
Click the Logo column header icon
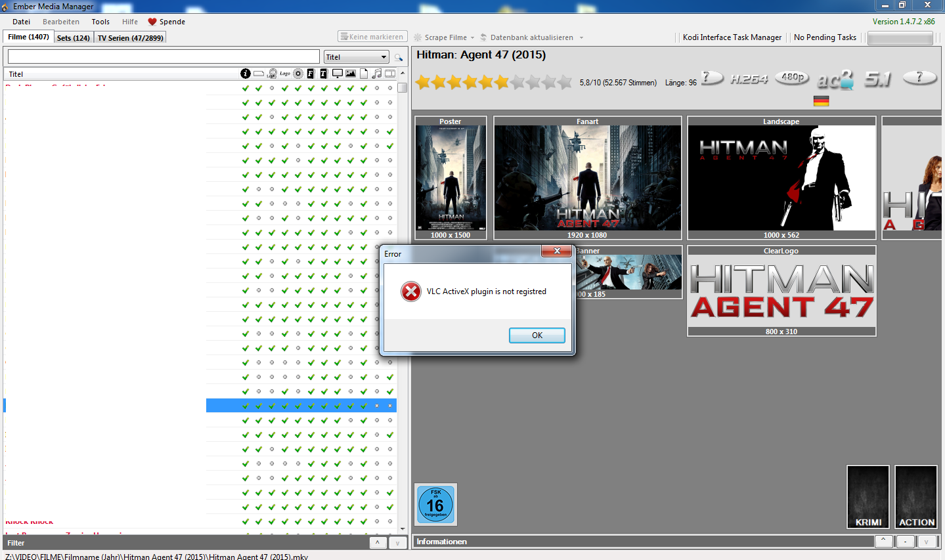click(285, 74)
